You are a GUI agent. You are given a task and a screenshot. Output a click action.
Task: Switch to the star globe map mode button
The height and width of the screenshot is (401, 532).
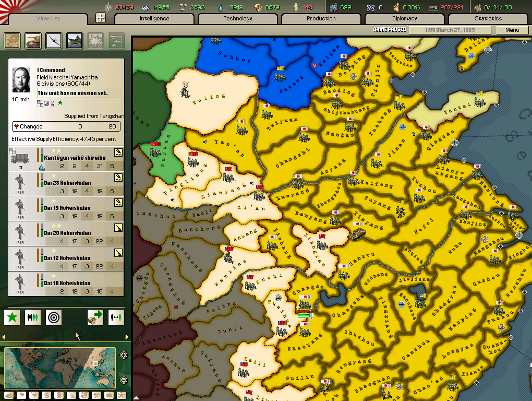click(x=122, y=395)
